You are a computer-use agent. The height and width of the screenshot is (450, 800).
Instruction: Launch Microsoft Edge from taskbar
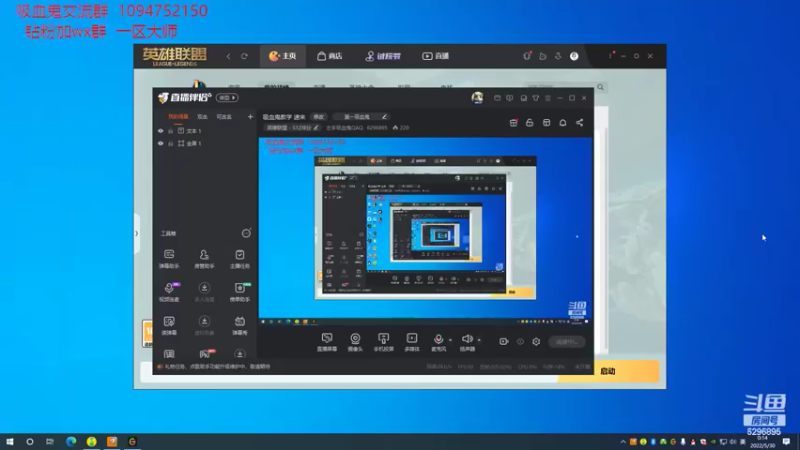pyautogui.click(x=71, y=442)
